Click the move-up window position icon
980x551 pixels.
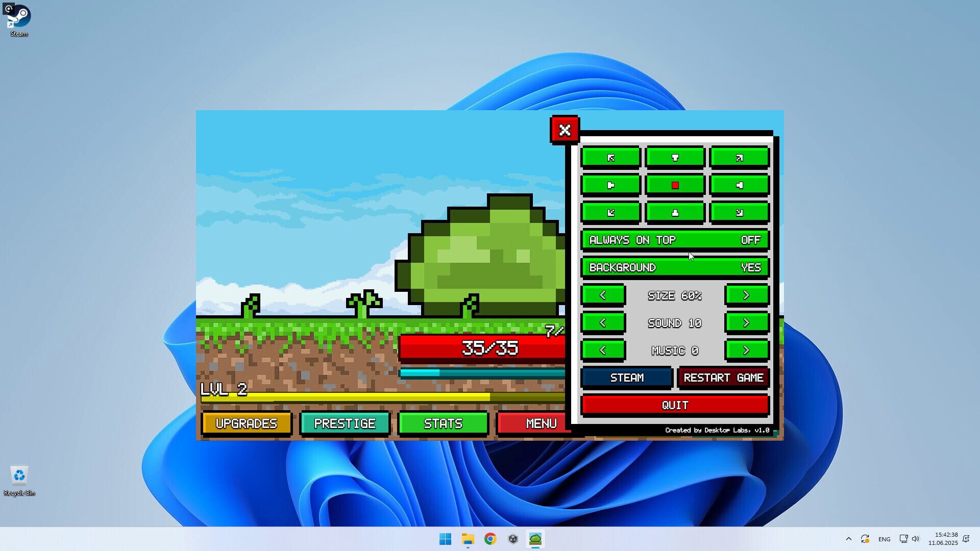coord(675,158)
